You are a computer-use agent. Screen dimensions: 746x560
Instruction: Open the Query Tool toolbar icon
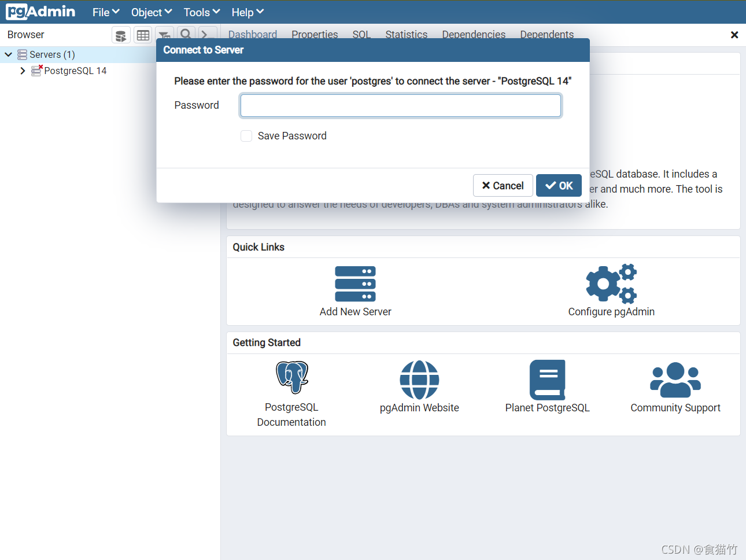120,35
